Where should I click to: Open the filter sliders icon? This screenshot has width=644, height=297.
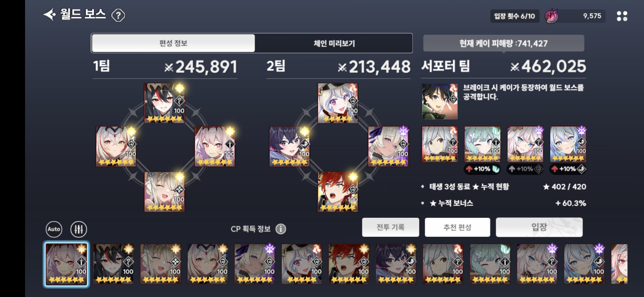pos(79,229)
